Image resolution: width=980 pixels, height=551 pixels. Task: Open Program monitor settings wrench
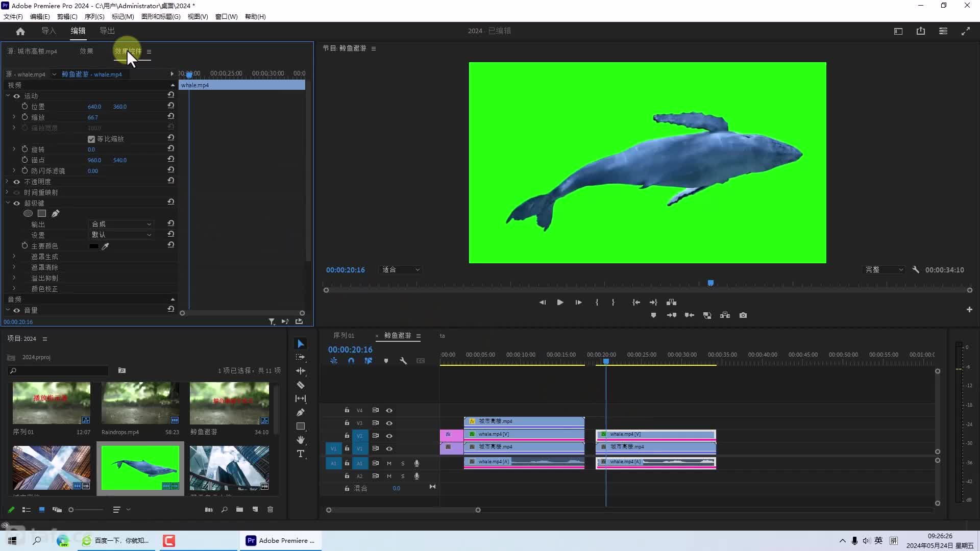click(x=916, y=269)
